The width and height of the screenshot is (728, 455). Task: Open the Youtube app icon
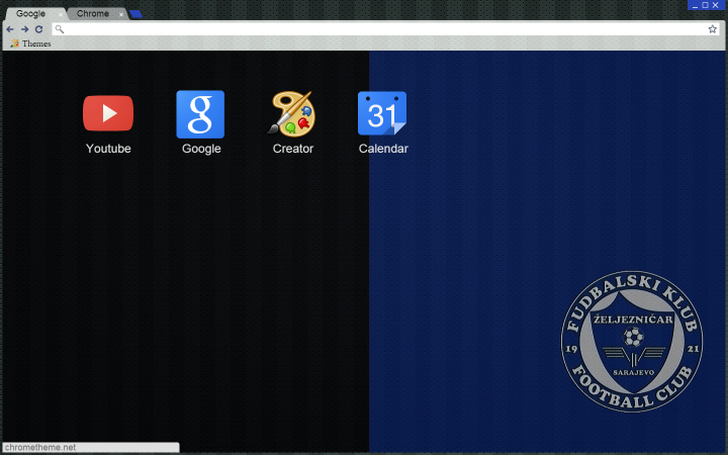108,113
